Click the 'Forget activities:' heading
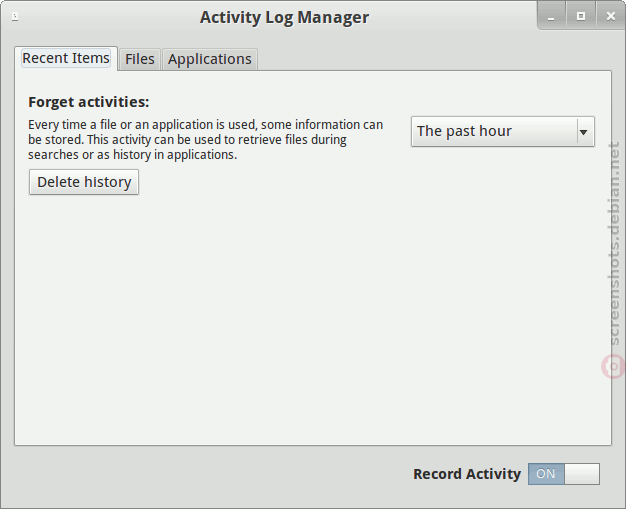The height and width of the screenshot is (509, 626). 89,102
